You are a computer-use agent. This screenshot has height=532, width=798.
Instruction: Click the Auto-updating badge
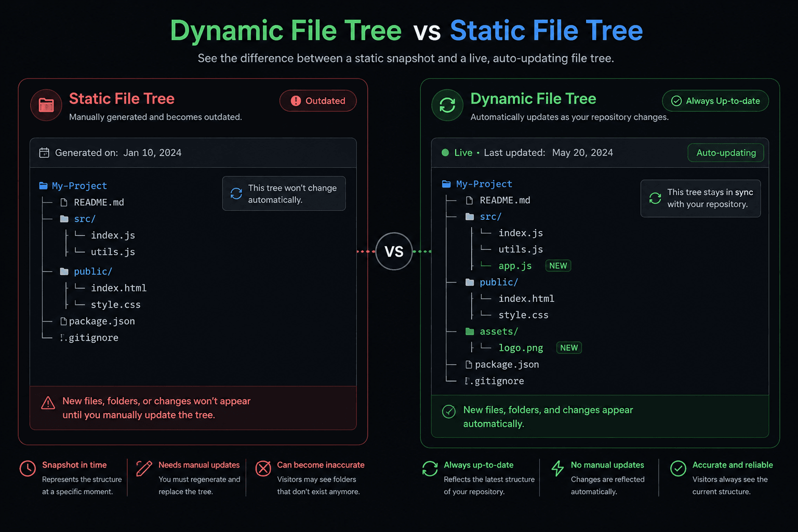pyautogui.click(x=726, y=153)
